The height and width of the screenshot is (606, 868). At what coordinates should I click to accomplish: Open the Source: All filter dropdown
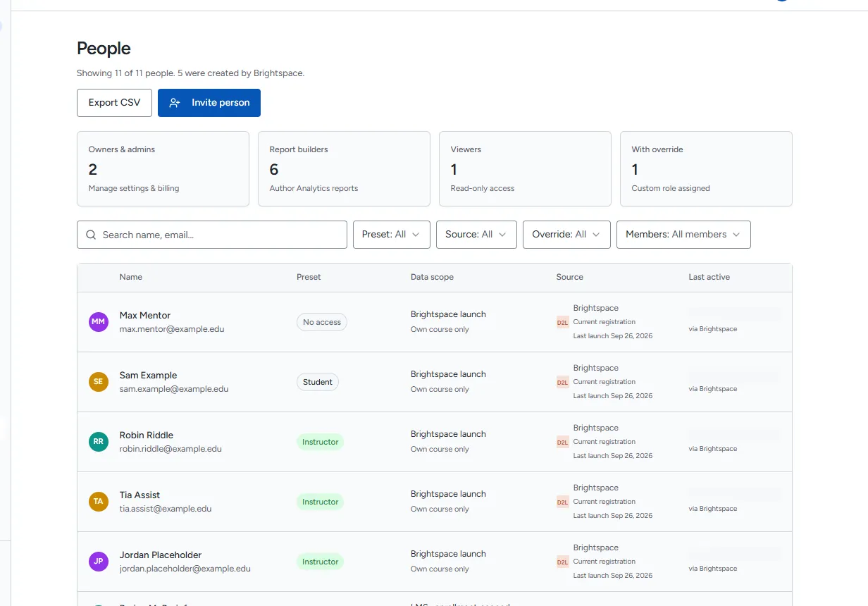click(476, 235)
